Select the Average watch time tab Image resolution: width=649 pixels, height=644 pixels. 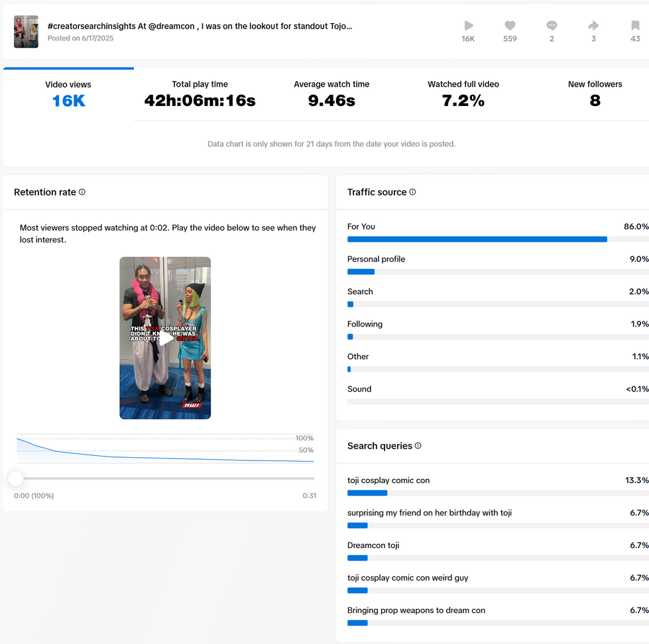coord(331,95)
